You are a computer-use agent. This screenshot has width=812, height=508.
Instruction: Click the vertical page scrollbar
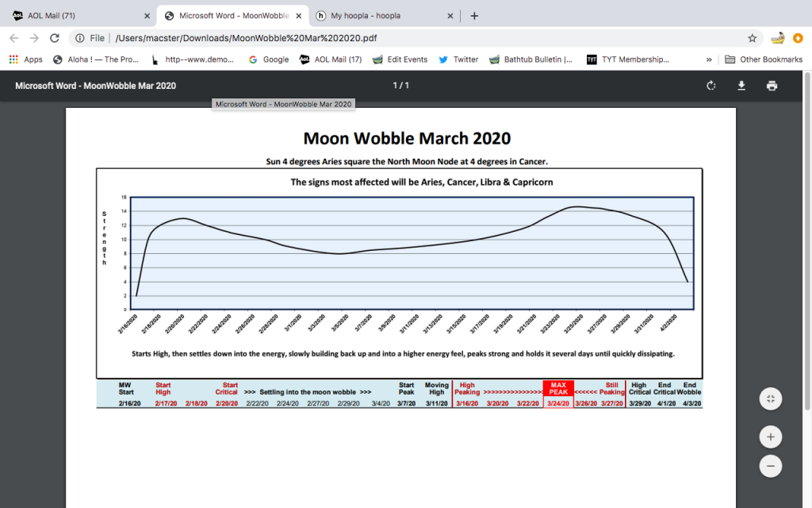coord(806,241)
